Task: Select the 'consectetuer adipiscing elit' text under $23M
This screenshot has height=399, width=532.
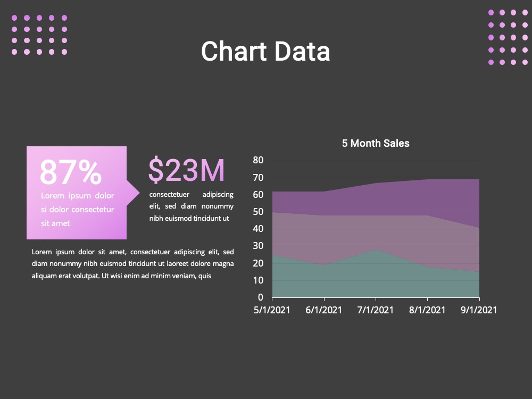Action: [x=192, y=206]
